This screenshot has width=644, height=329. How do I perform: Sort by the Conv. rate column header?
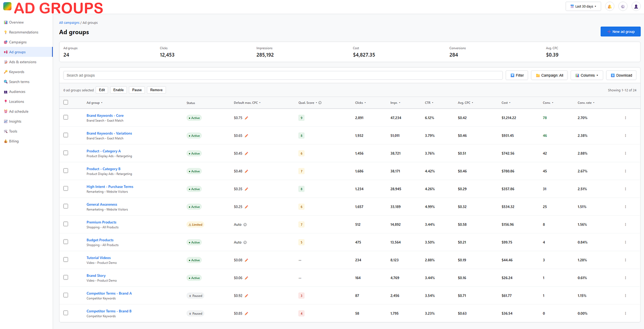pos(586,103)
